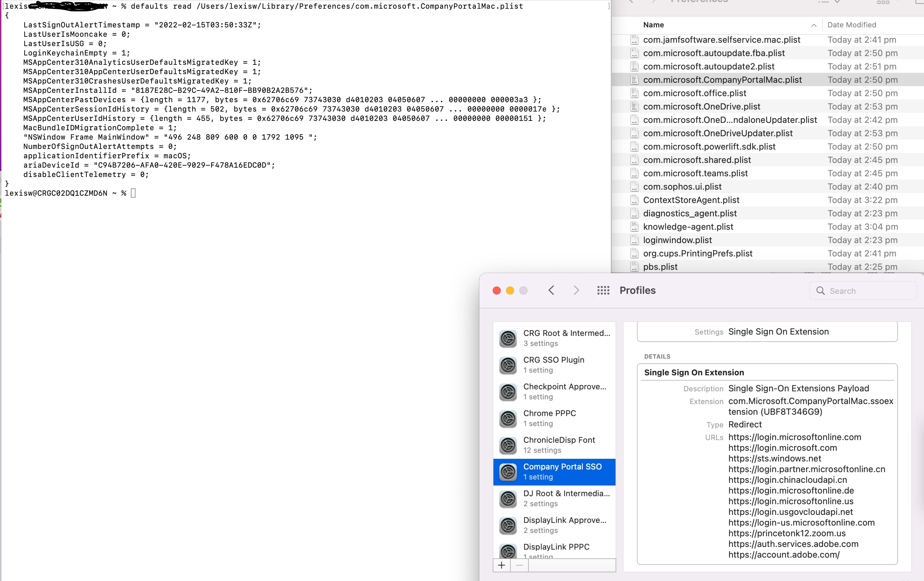Select com.jamfsoftware.selfservice.mac.plist in Finder
This screenshot has width=924, height=581.
(767, 40)
